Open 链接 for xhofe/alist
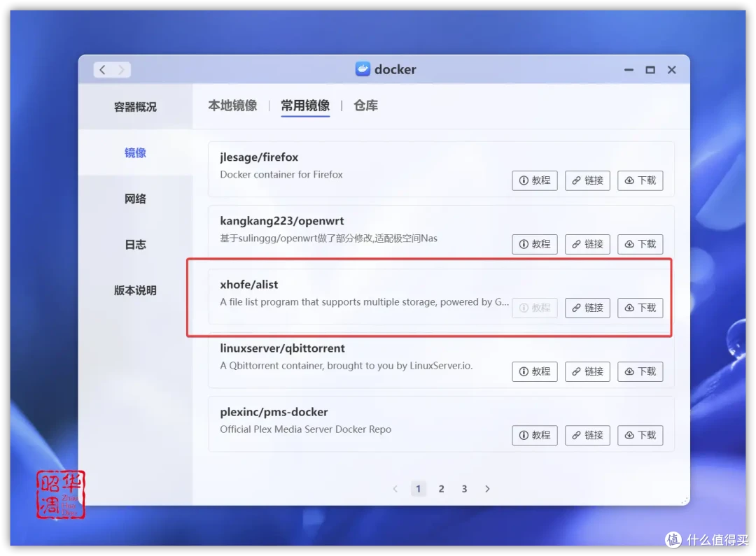 pos(587,308)
